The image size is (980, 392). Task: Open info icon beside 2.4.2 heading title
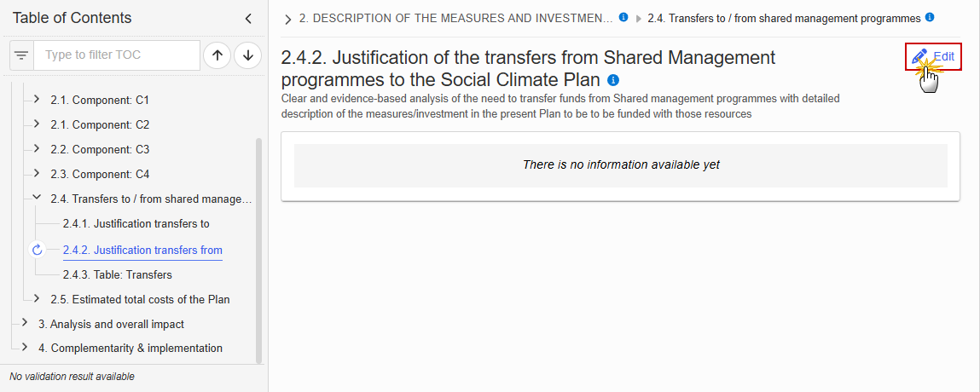(614, 80)
